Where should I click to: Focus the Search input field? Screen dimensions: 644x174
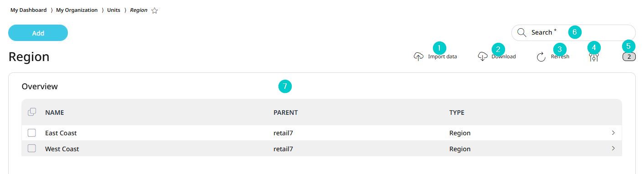point(573,32)
